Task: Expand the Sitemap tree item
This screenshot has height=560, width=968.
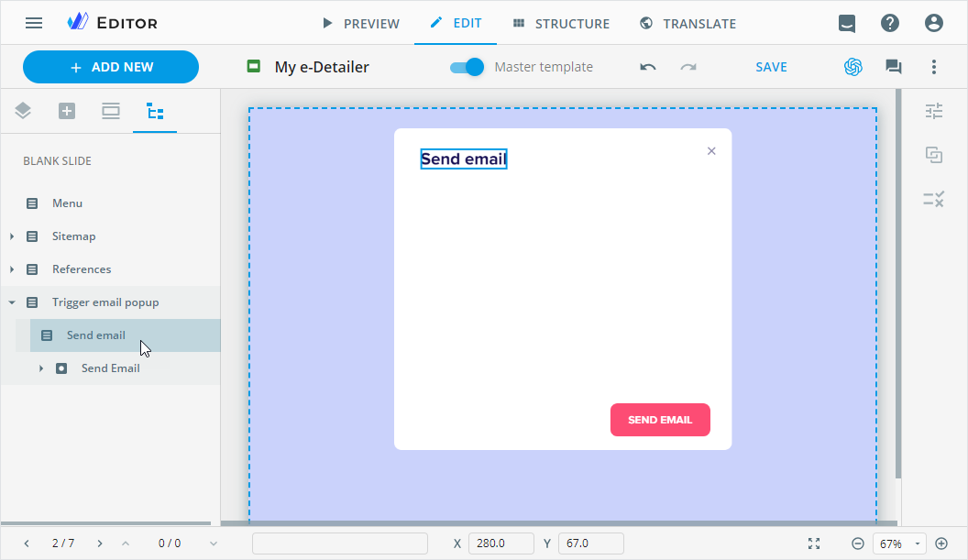Action: [x=12, y=236]
